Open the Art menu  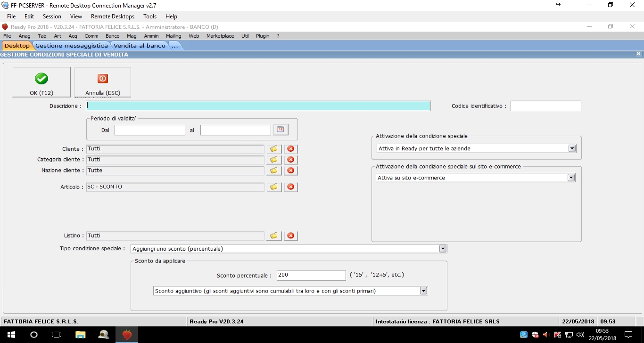point(58,36)
